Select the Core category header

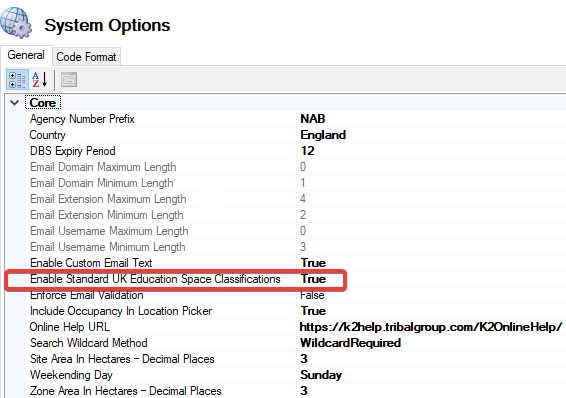pos(43,103)
